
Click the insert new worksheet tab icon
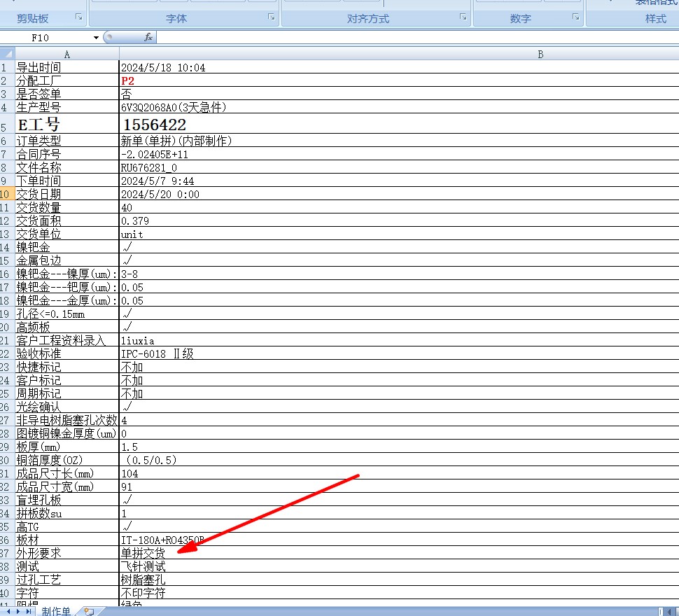click(89, 611)
